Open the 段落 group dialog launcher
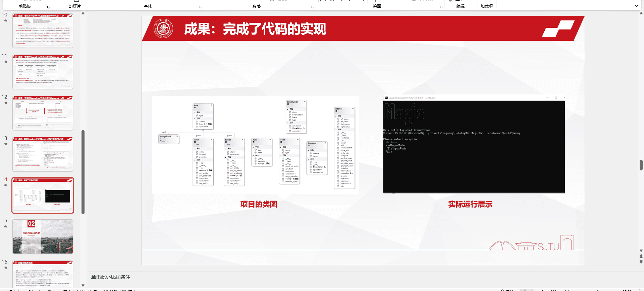 pyautogui.click(x=313, y=7)
